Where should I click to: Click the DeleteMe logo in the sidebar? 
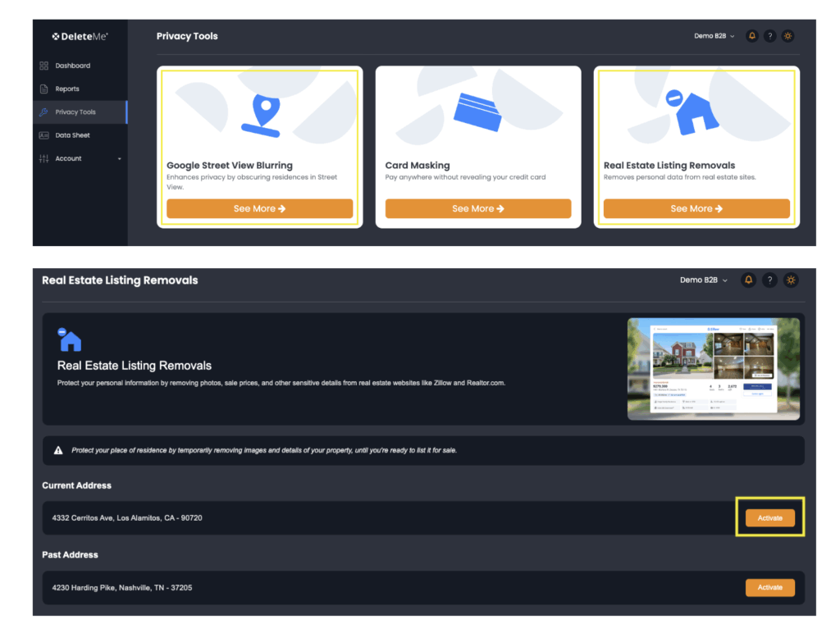[x=80, y=36]
